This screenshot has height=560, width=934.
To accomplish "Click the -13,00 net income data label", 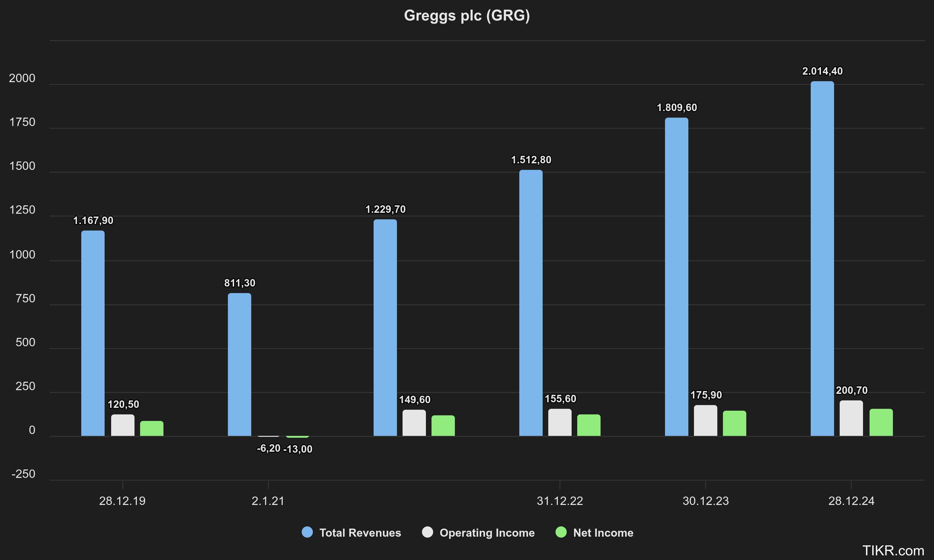I will (x=298, y=449).
